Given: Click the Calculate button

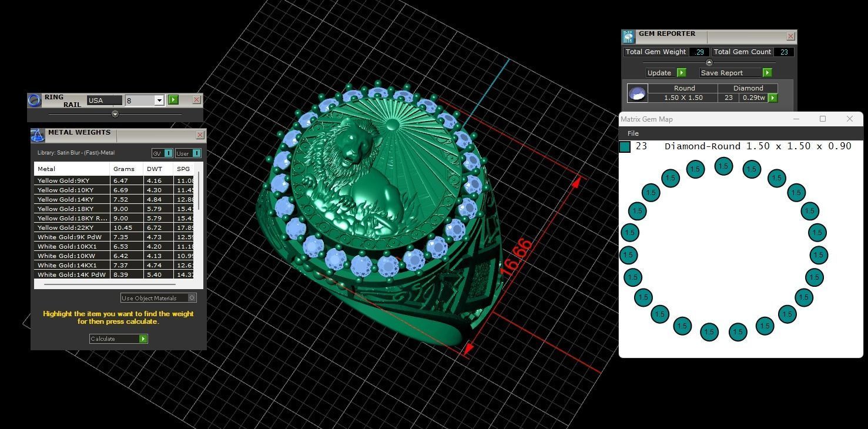Looking at the screenshot, I should [x=118, y=339].
